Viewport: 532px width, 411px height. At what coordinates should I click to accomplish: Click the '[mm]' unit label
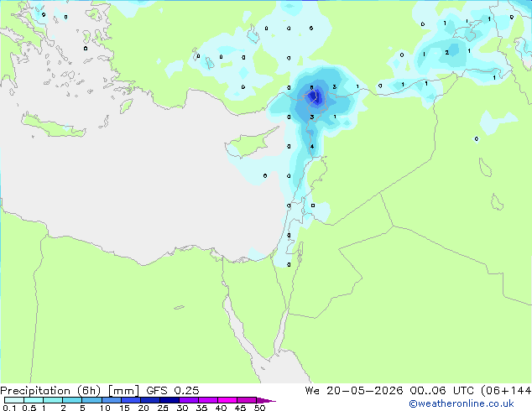click(123, 391)
